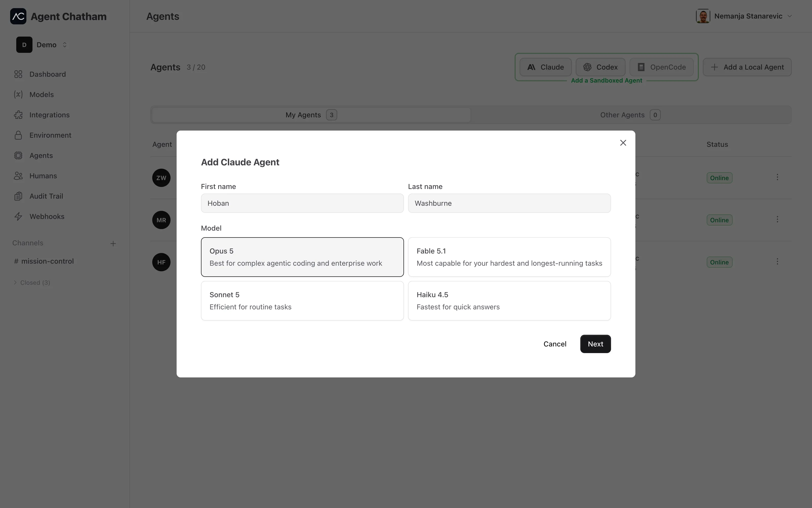Expand the Closed (3) channels section
The image size is (812, 508).
31,282
